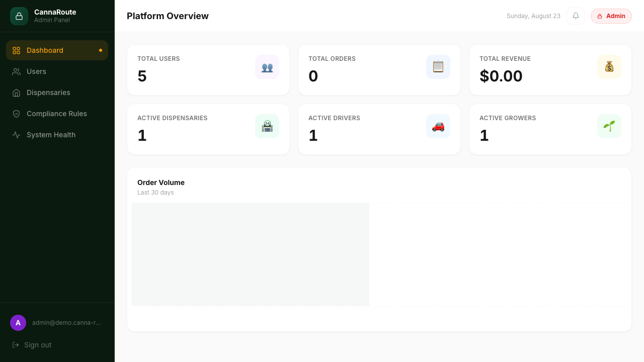
Task: Open notifications bell
Action: point(576,16)
